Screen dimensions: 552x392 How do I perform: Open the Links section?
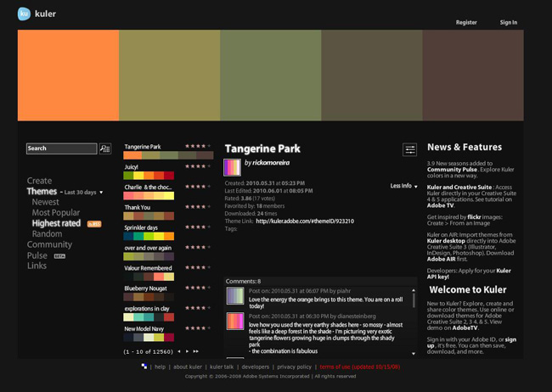click(x=37, y=266)
